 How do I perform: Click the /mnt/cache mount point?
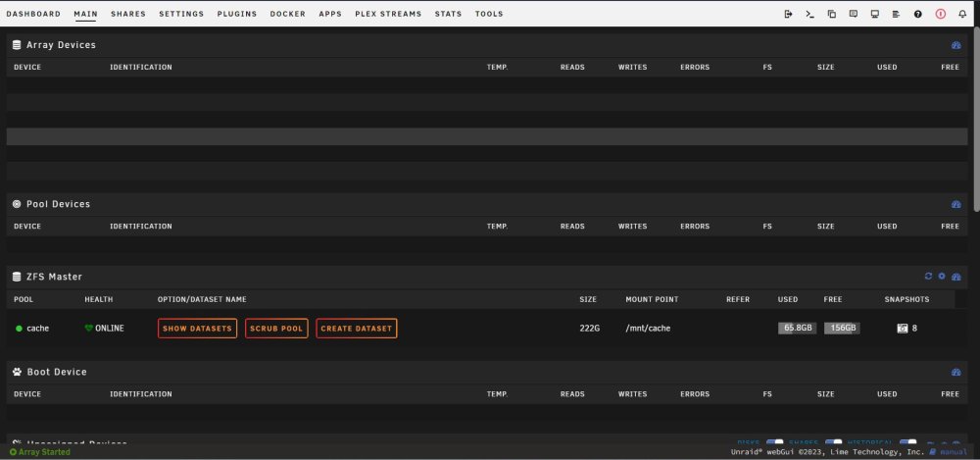coord(648,328)
